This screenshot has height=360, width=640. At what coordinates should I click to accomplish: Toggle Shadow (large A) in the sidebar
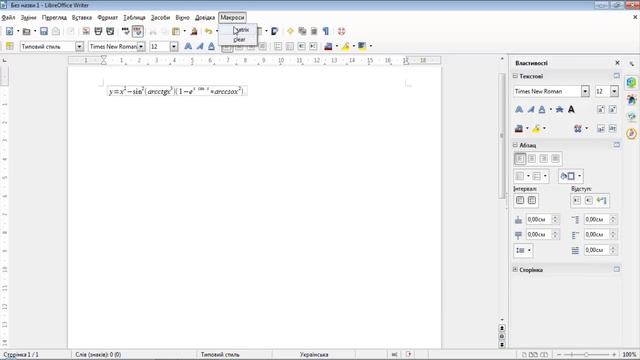click(571, 109)
